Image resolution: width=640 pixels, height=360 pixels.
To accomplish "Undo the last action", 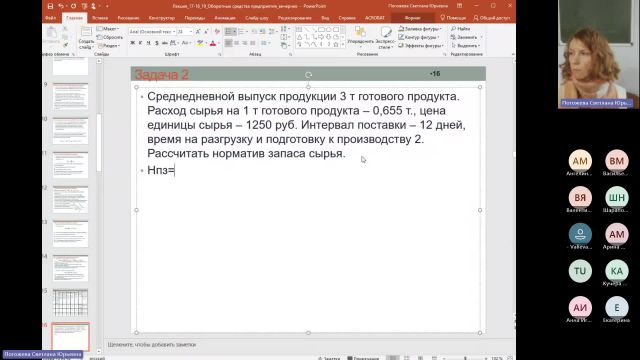I will pyautogui.click(x=60, y=6).
